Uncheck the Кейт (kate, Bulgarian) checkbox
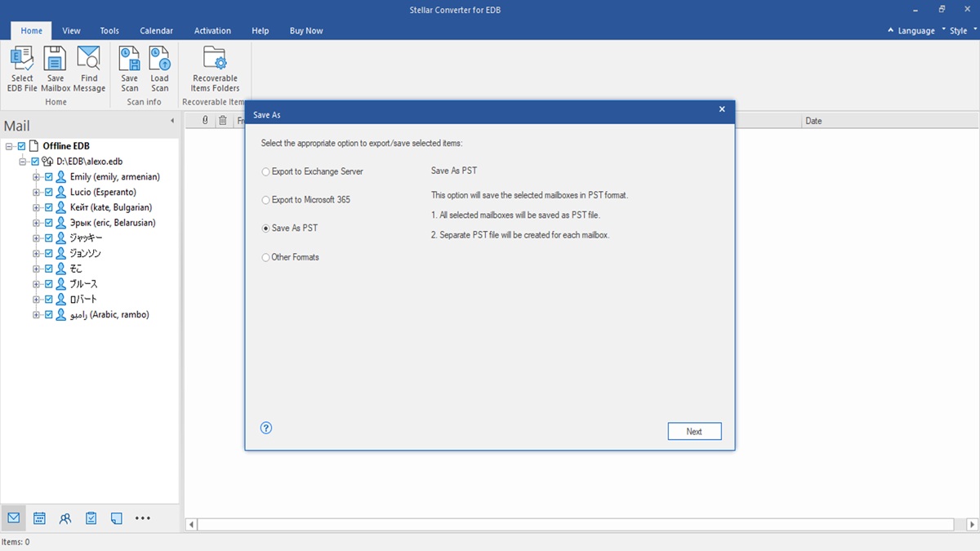The height and width of the screenshot is (551, 980). coord(49,207)
